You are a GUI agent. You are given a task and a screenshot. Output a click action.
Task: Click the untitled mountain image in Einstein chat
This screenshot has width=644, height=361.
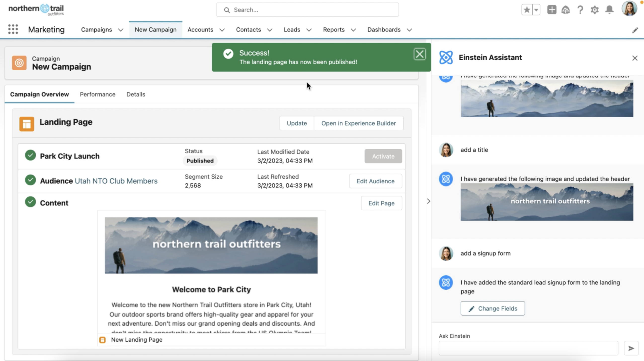547,98
